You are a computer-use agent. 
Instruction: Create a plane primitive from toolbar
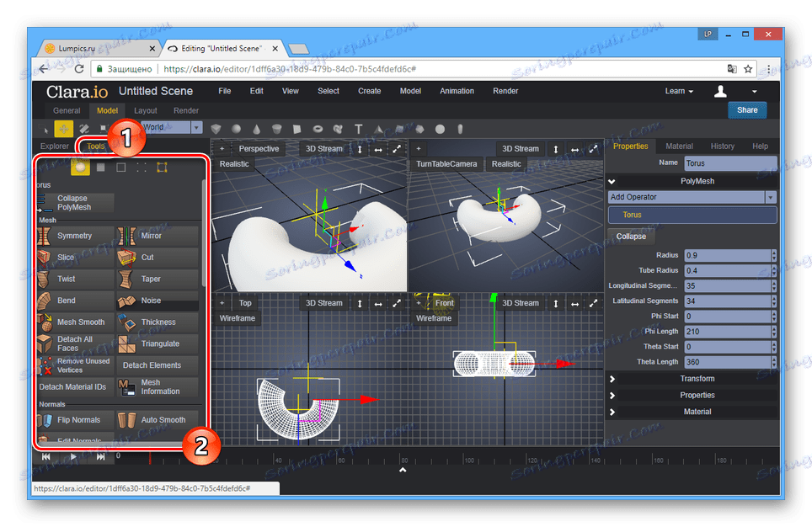coord(296,129)
